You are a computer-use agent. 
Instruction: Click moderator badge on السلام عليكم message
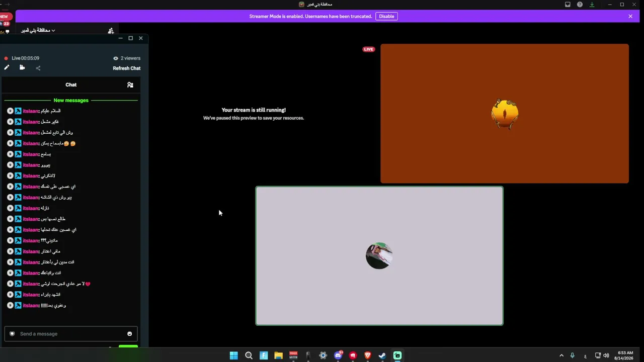(x=18, y=111)
